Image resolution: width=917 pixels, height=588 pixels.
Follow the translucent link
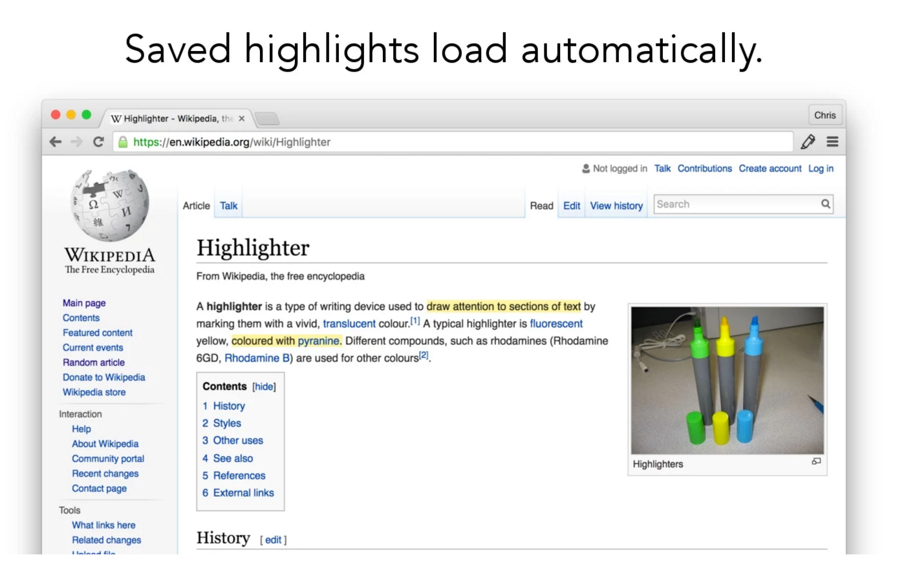[x=349, y=324]
